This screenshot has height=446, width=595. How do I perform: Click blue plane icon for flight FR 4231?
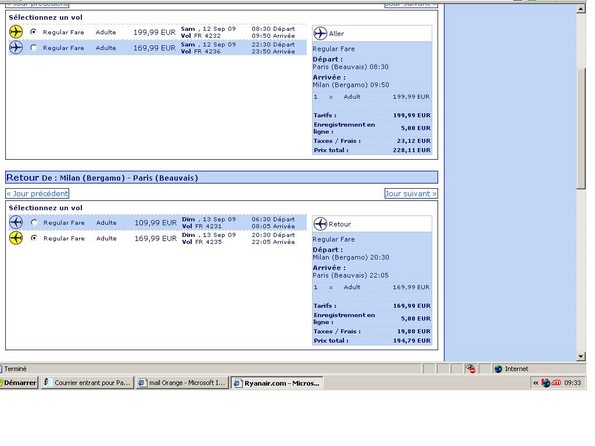(x=16, y=222)
